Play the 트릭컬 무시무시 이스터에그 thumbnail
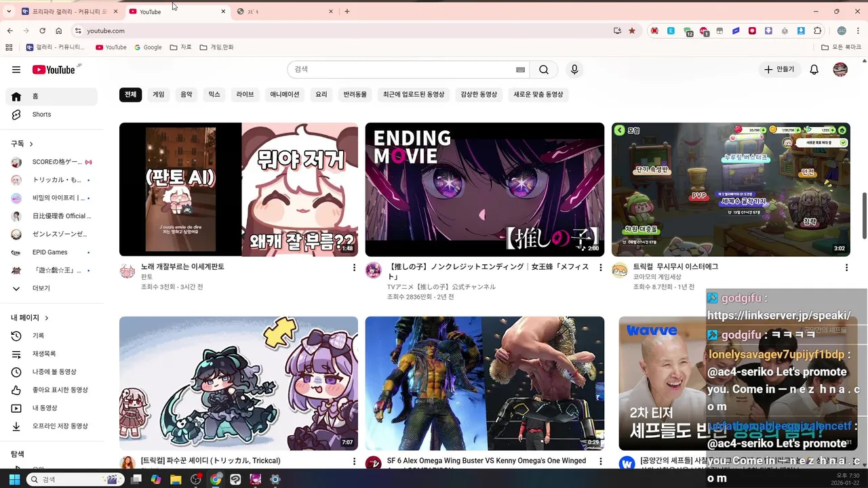868x488 pixels. pos(731,189)
